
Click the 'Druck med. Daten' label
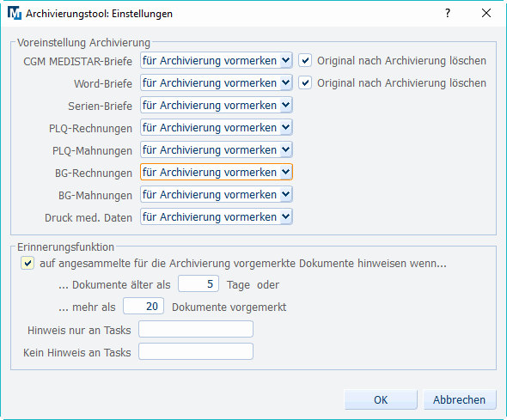point(89,217)
